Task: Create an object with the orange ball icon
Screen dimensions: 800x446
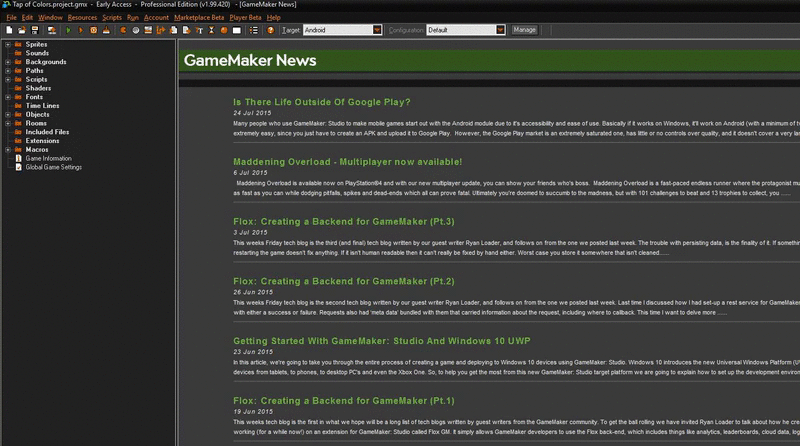Action: click(x=224, y=30)
